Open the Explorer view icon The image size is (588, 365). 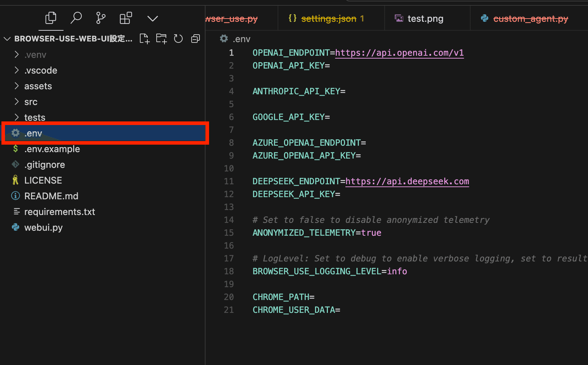(x=51, y=18)
